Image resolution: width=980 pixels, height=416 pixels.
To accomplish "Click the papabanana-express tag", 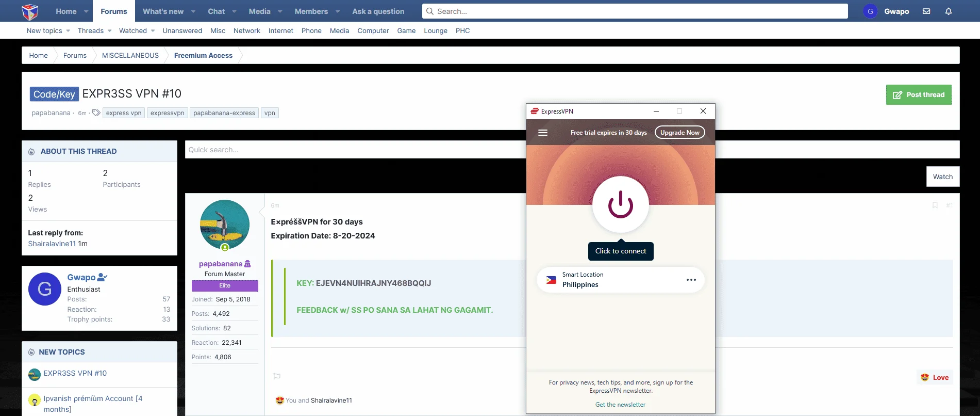I will click(224, 113).
